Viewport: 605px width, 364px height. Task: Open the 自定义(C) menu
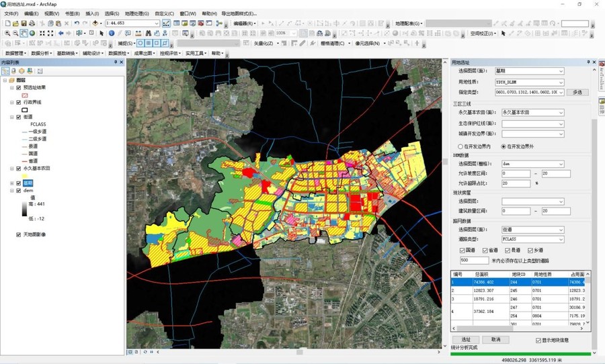164,13
